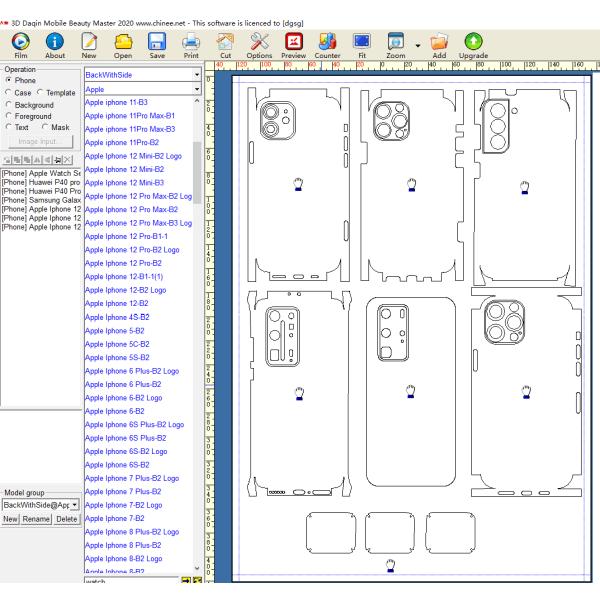Image resolution: width=600 pixels, height=600 pixels.
Task: Select the Background operation radio button
Action: [x=8, y=104]
